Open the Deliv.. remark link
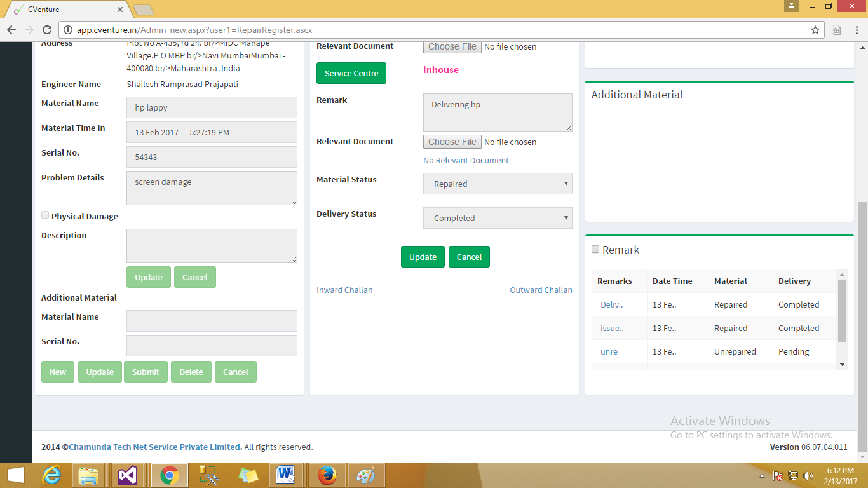 tap(611, 304)
